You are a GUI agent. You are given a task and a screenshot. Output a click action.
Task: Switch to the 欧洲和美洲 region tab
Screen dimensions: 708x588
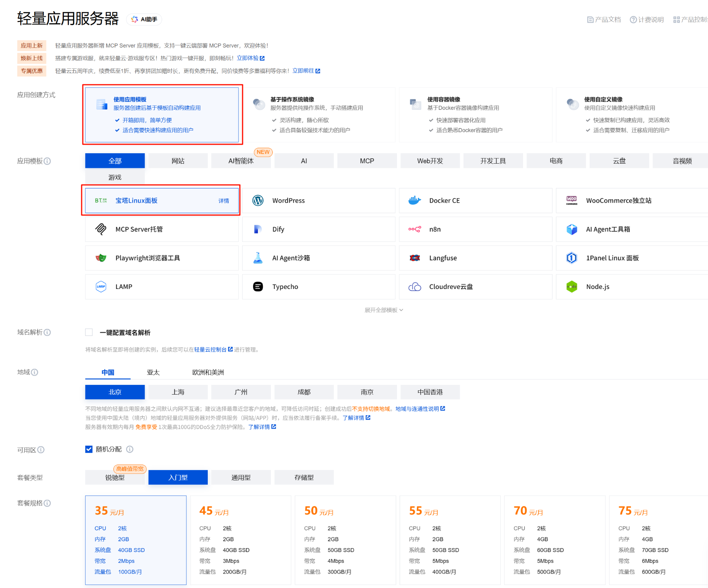pyautogui.click(x=208, y=372)
